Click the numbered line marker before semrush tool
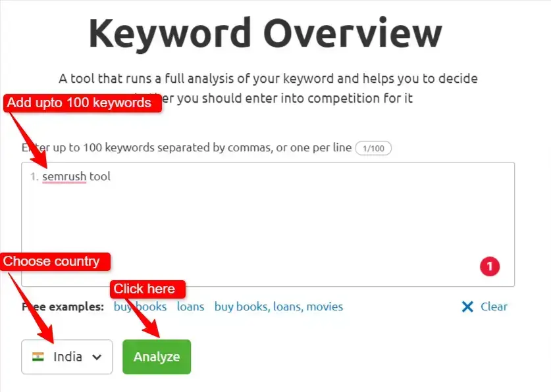551x392 pixels. point(34,176)
